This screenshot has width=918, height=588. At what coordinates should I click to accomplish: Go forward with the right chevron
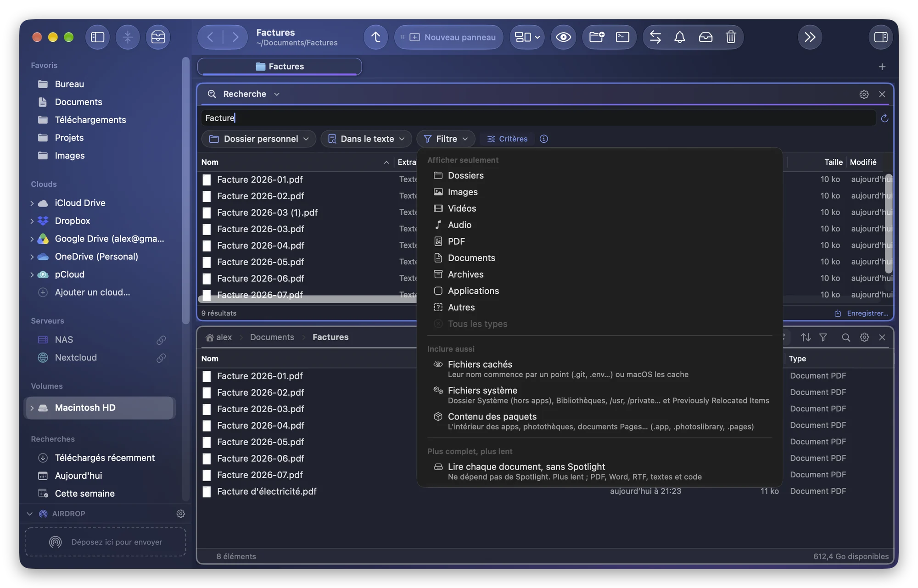tap(235, 37)
